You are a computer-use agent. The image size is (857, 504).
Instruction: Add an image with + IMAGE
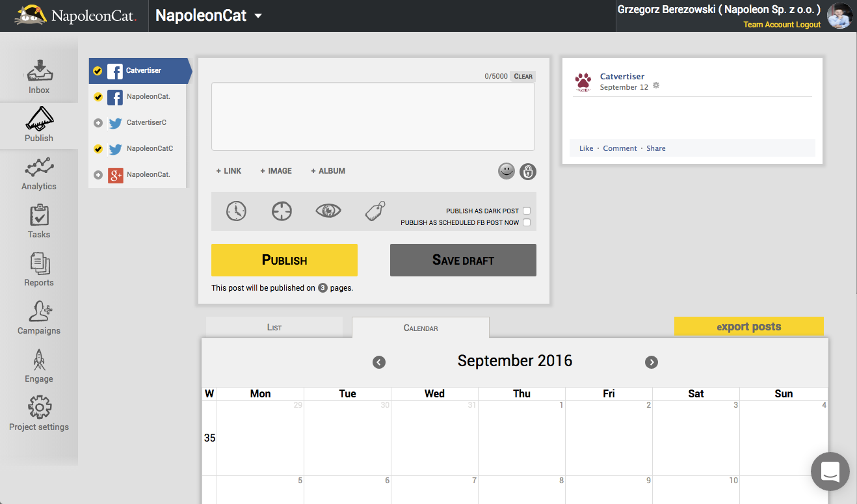(276, 171)
